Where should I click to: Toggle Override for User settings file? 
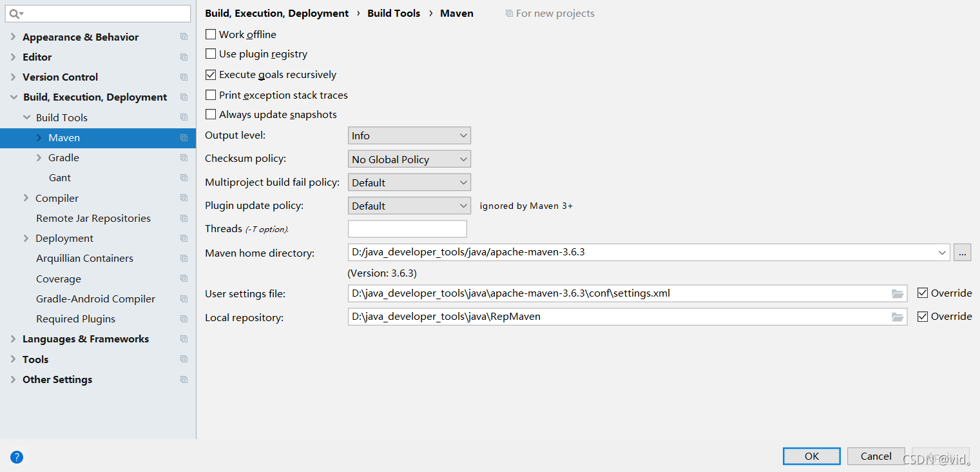(923, 293)
